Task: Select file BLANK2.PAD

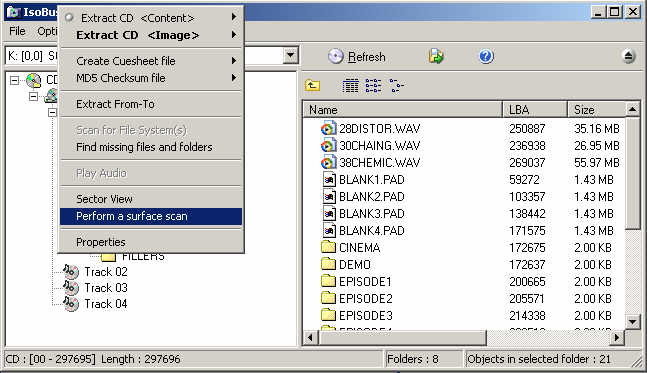Action: [371, 196]
